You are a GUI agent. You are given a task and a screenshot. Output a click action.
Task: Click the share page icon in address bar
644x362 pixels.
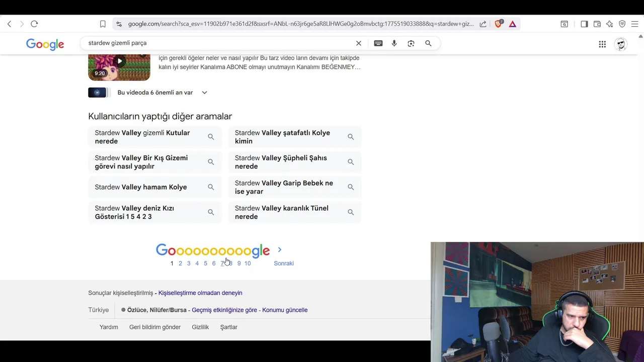483,24
